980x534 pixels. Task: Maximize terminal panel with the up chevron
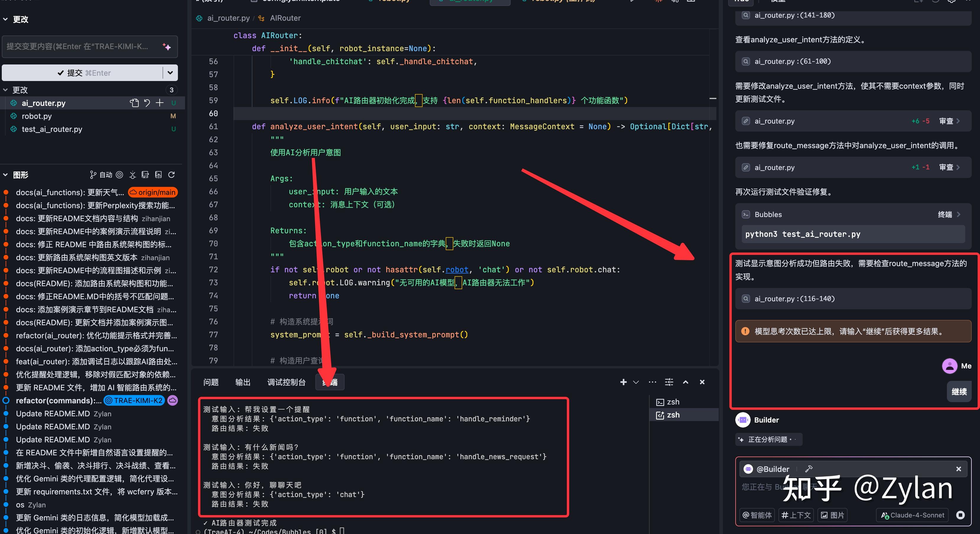click(686, 382)
